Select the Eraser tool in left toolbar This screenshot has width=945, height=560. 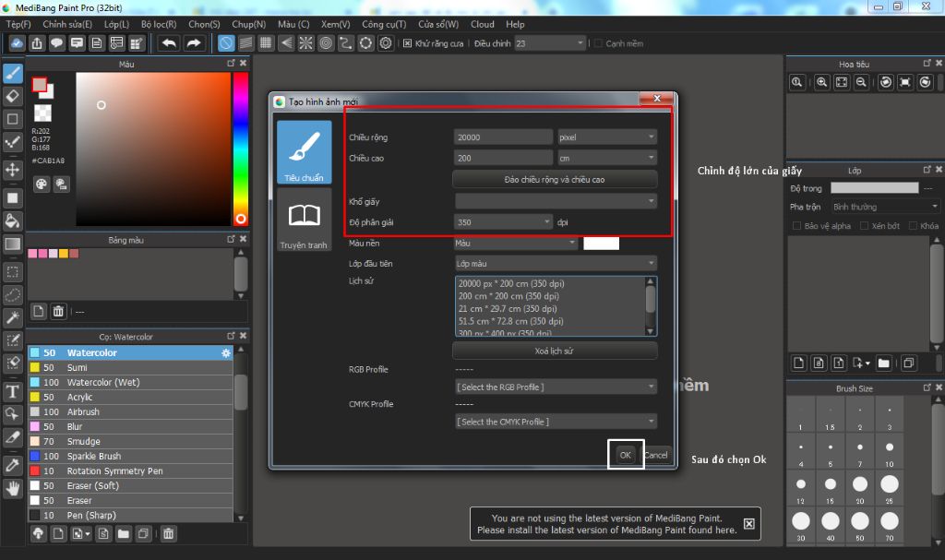click(13, 96)
